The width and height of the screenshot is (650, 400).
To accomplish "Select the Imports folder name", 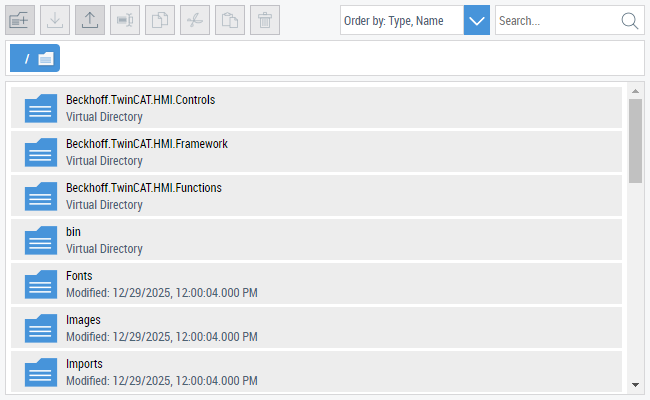I will (84, 364).
